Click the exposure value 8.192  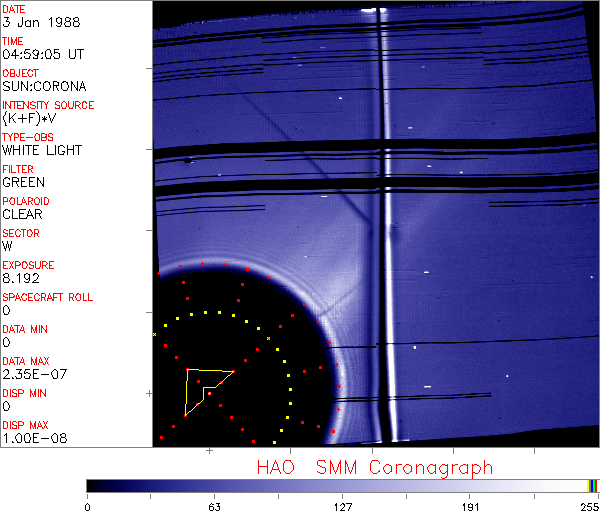pos(21,278)
